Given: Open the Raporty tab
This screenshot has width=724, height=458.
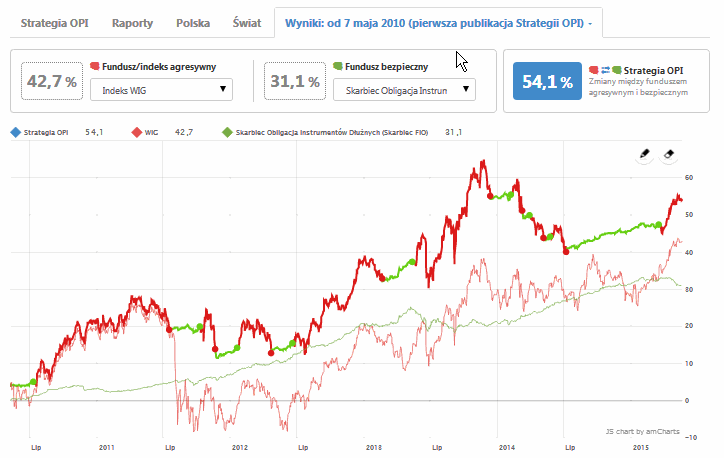Looking at the screenshot, I should click(133, 22).
